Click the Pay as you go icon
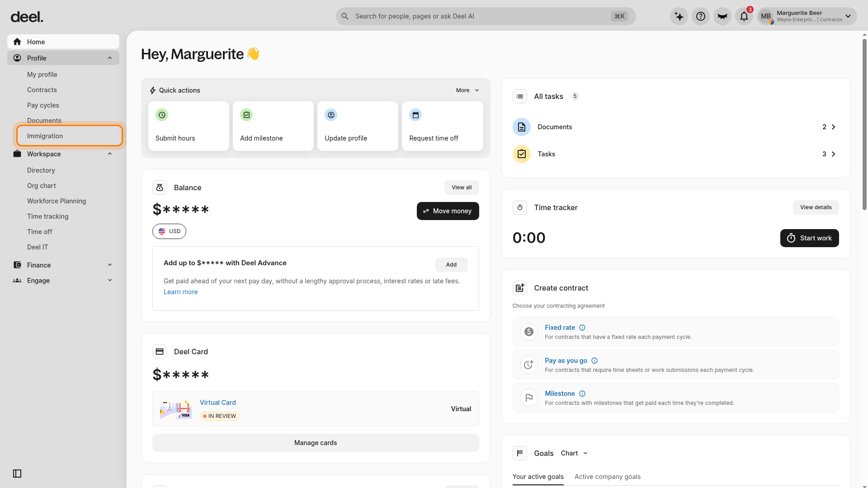868x488 pixels. coord(529,365)
